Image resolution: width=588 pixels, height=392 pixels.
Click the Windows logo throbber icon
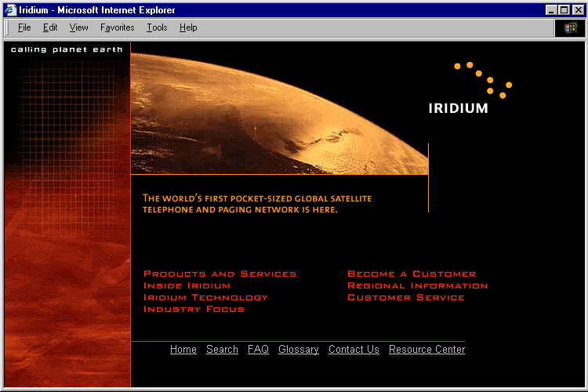tap(570, 27)
